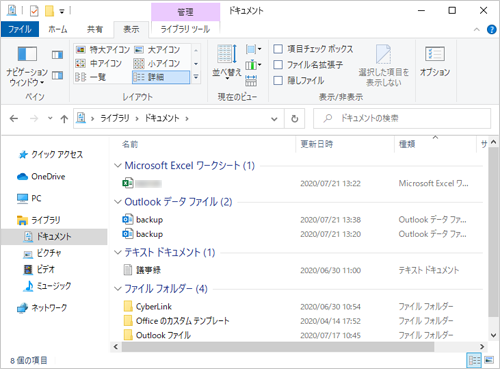Click the New folder quick access icon
The image size is (500, 369).
point(49,11)
